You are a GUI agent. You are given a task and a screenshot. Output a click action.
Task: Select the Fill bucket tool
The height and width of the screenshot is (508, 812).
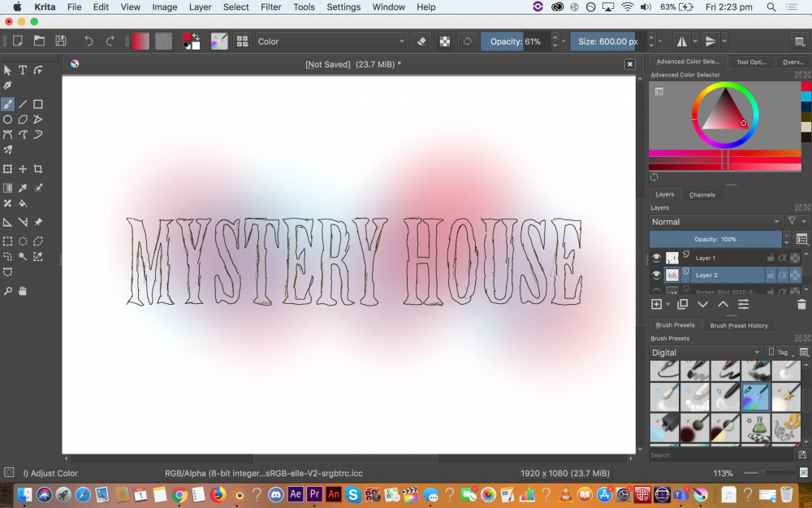click(23, 203)
